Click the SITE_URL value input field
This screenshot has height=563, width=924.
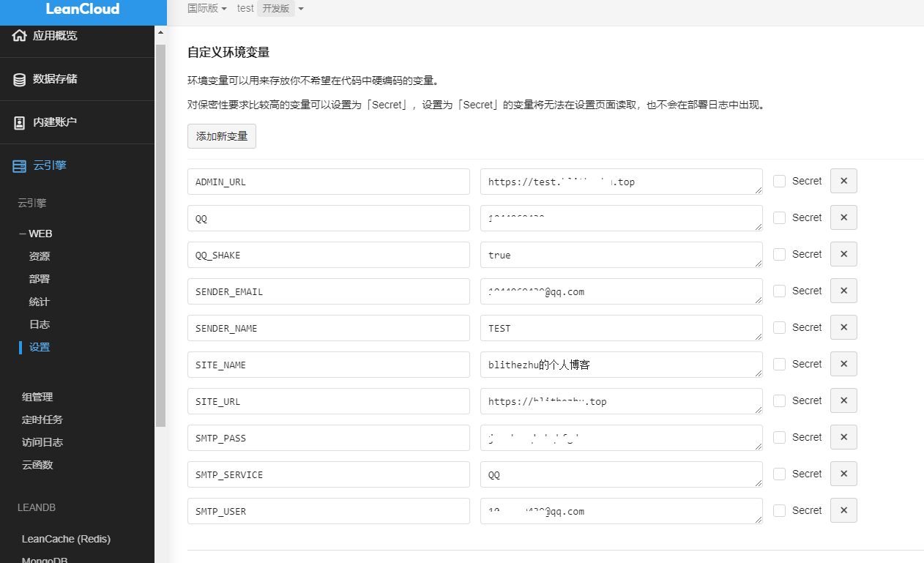pyautogui.click(x=620, y=401)
